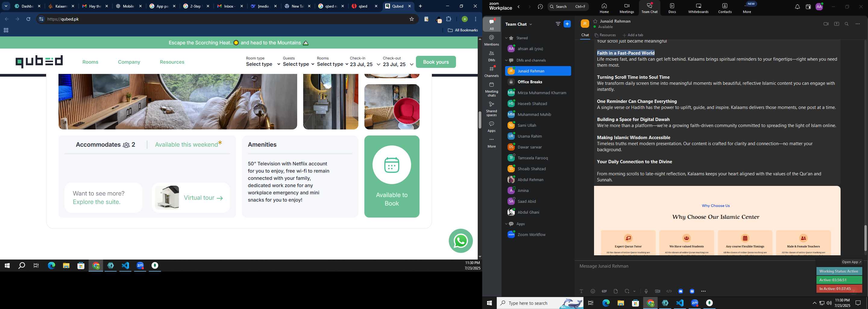
Task: Open more composer options ellipsis
Action: click(x=703, y=291)
